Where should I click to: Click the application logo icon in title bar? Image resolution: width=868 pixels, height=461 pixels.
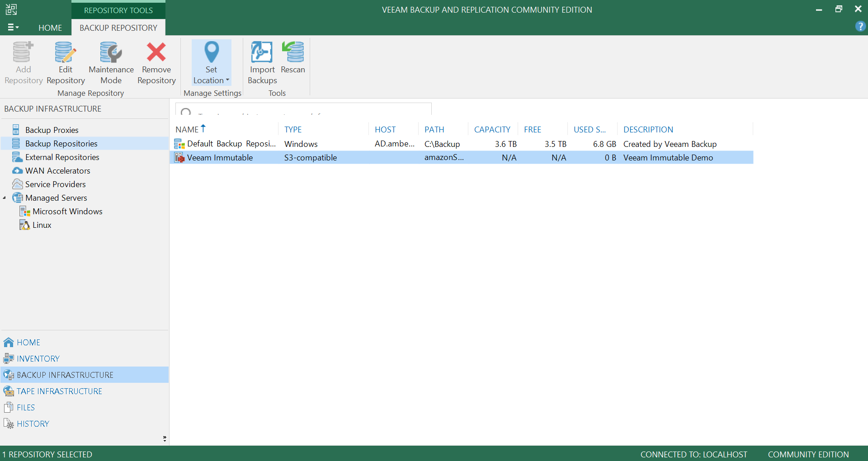pyautogui.click(x=11, y=9)
